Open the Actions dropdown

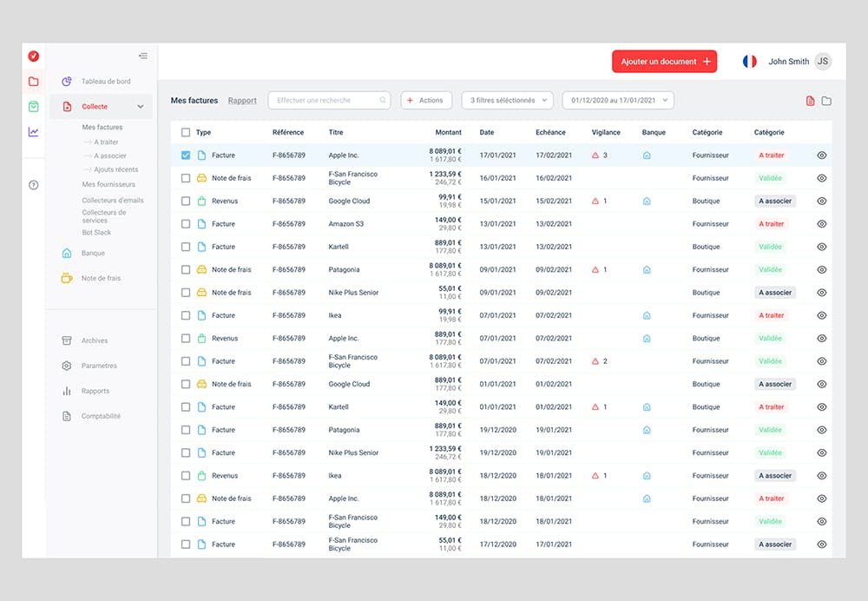(426, 100)
